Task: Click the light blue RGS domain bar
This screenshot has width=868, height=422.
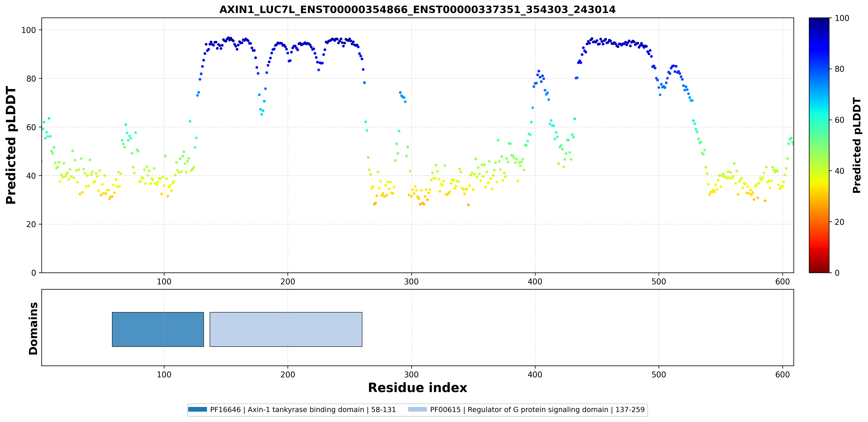Action: tap(286, 329)
